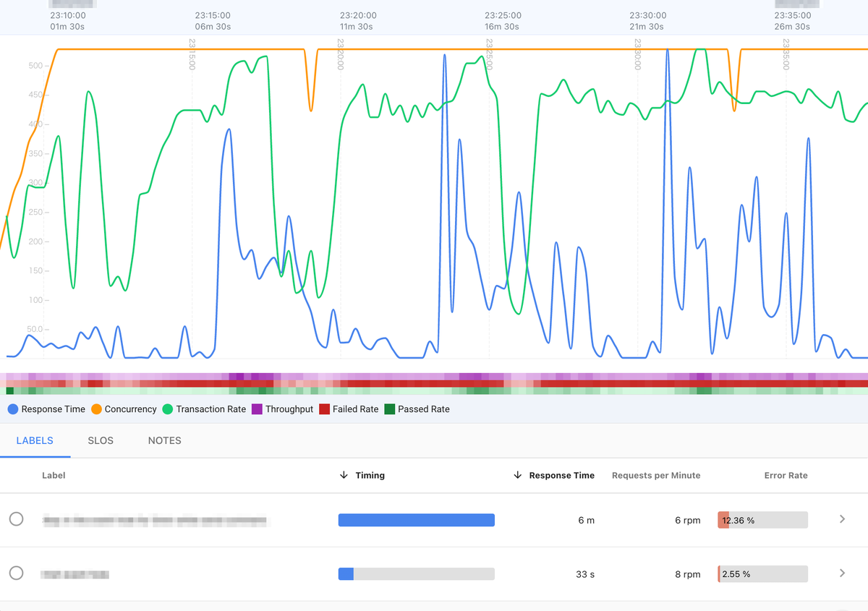The height and width of the screenshot is (611, 868).
Task: Click the 6 m timing bar
Action: coord(417,520)
